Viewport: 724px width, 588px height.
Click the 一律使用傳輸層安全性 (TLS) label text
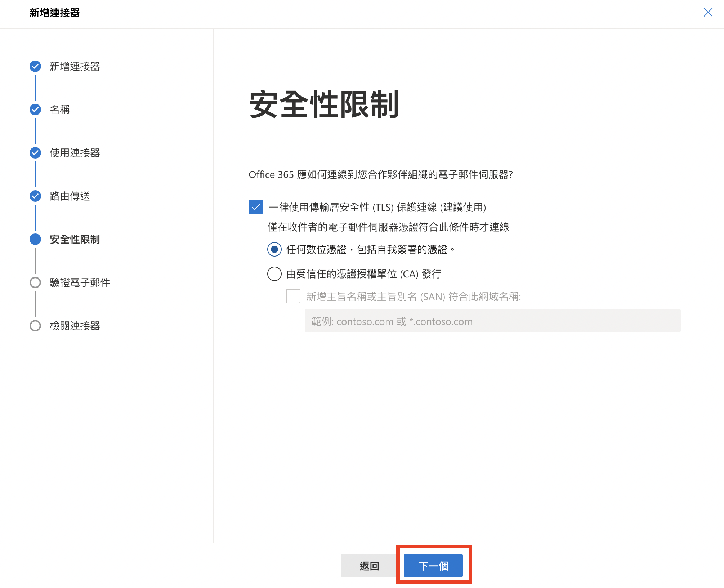[x=377, y=207]
